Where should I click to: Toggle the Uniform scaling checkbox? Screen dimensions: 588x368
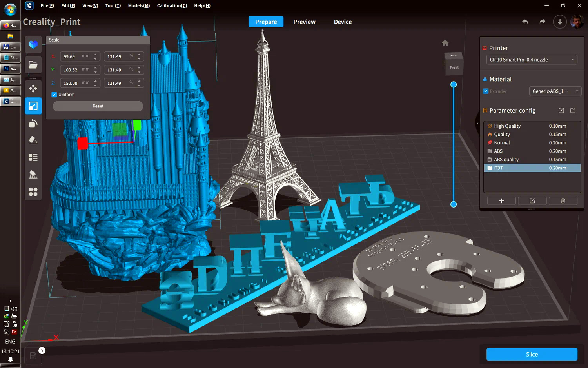click(x=54, y=95)
